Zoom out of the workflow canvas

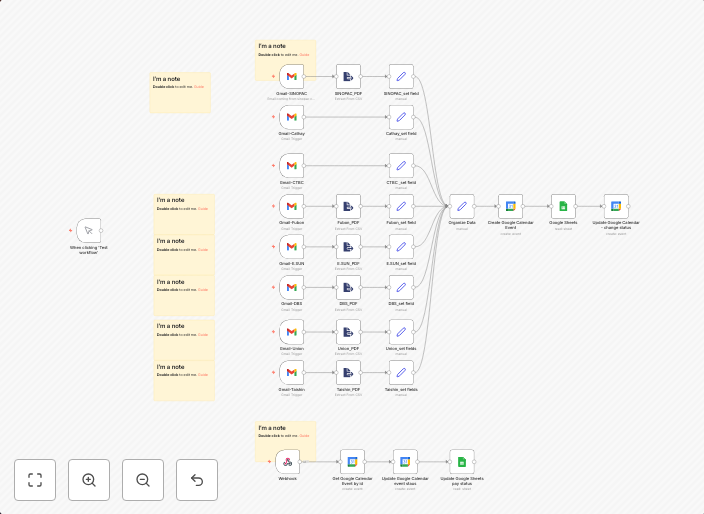[143, 480]
